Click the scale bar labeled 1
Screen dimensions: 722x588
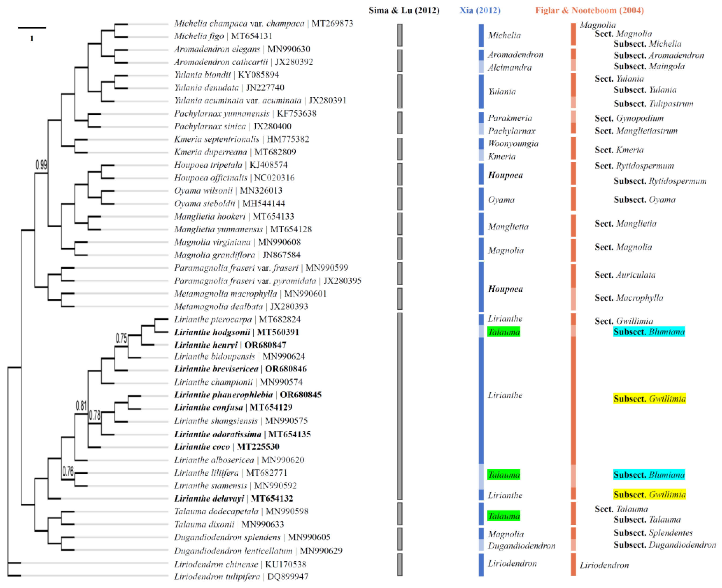[31, 28]
